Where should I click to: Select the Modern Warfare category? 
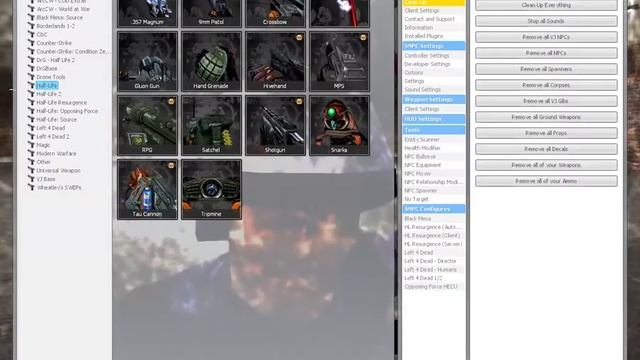click(56, 153)
